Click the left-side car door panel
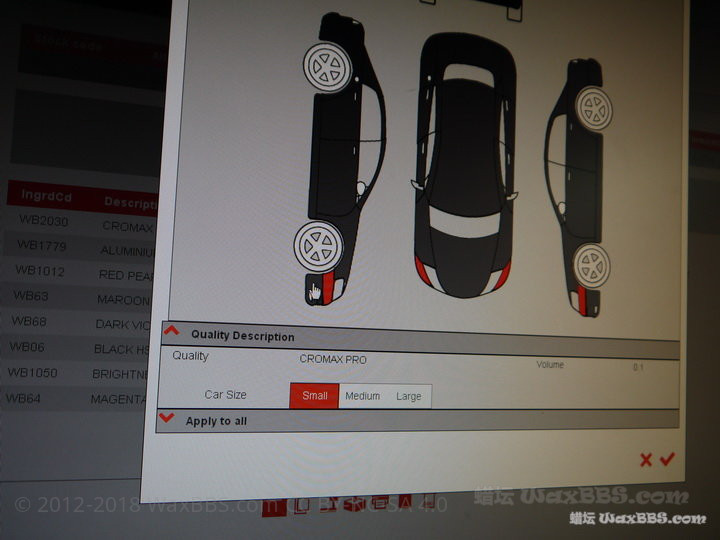 pos(335,150)
